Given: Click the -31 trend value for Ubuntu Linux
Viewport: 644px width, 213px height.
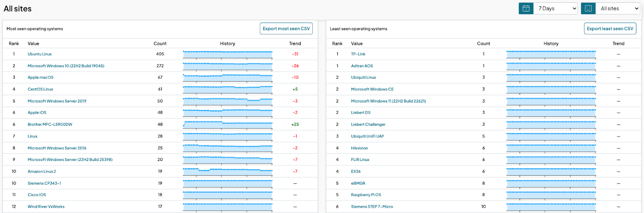Looking at the screenshot, I should 295,54.
